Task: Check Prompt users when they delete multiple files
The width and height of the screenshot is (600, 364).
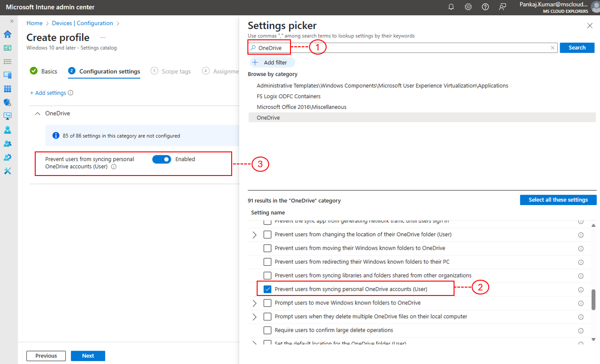Action: (267, 317)
